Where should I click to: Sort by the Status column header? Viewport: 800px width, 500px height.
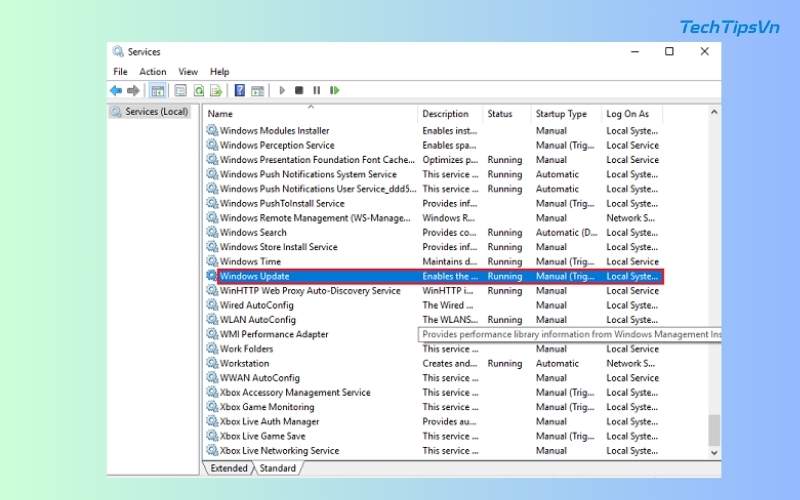[x=507, y=114]
